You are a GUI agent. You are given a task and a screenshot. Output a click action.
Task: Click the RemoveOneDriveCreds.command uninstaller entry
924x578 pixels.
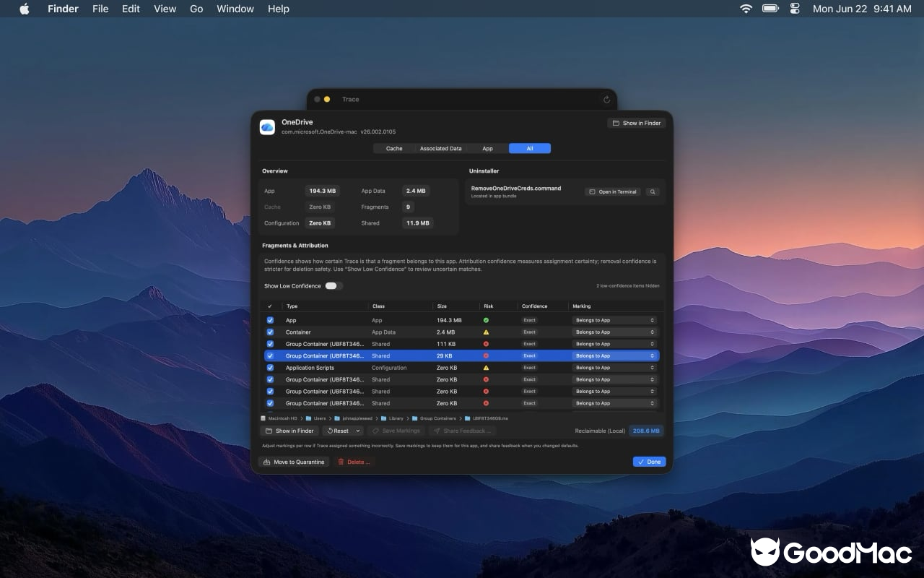tap(516, 189)
